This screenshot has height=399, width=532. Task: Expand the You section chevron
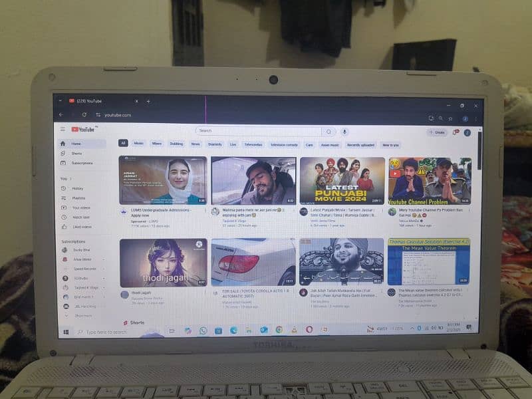pos(70,178)
